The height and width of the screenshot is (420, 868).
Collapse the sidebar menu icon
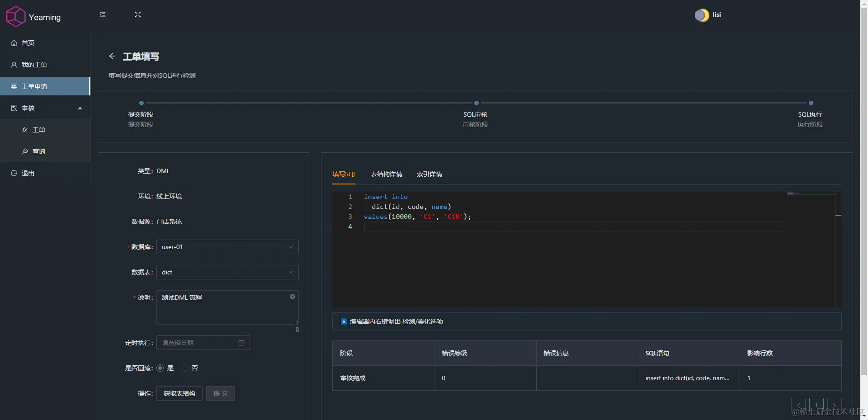tap(103, 15)
